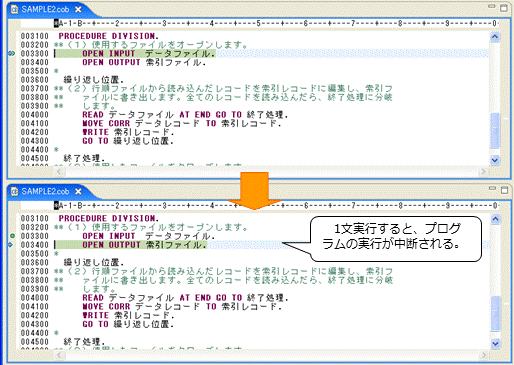The width and height of the screenshot is (514, 365).
Task: Minimize the lower editor view
Action: point(492,189)
